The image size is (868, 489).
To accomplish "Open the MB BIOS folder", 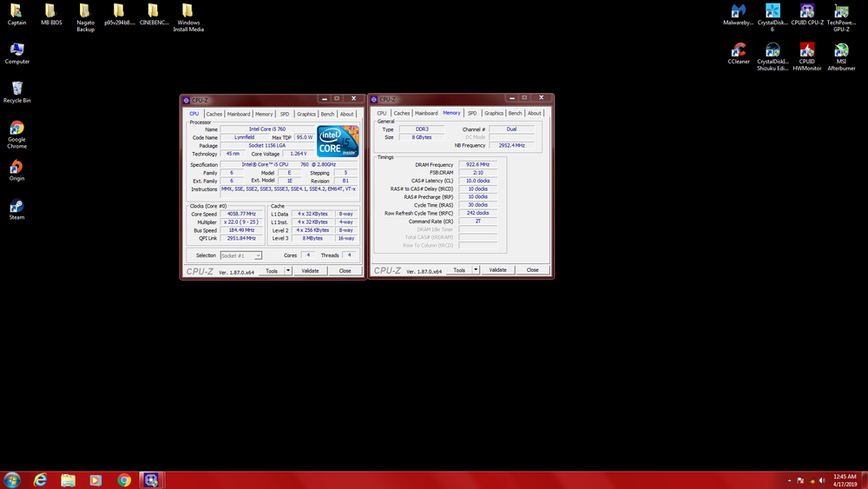I will point(51,15).
